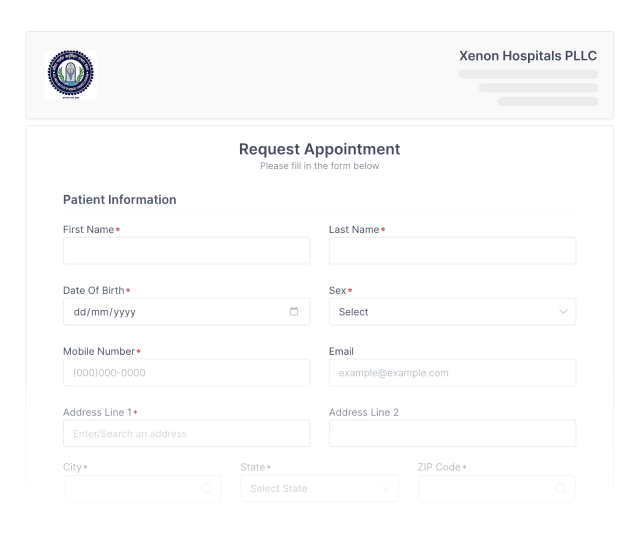The width and height of the screenshot is (640, 560).
Task: Select the Date of Birth input
Action: tap(170, 311)
